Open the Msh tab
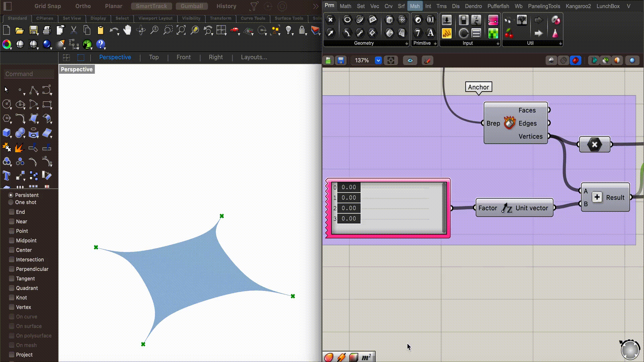 pyautogui.click(x=415, y=6)
